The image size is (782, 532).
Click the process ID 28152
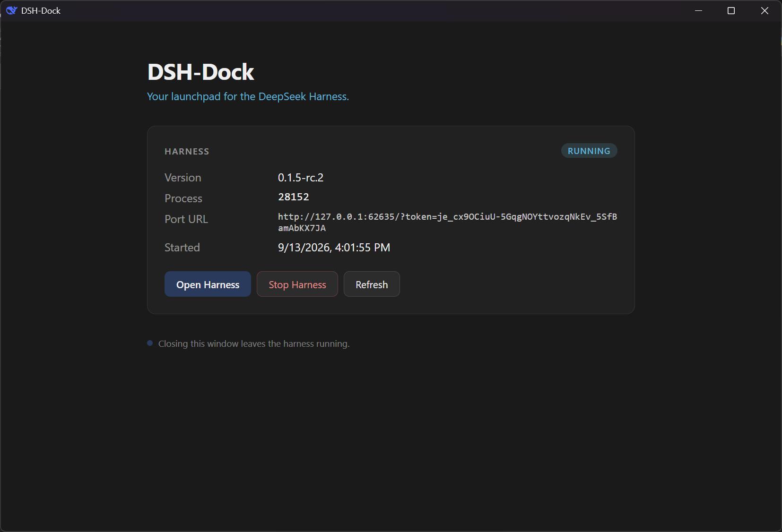(294, 197)
